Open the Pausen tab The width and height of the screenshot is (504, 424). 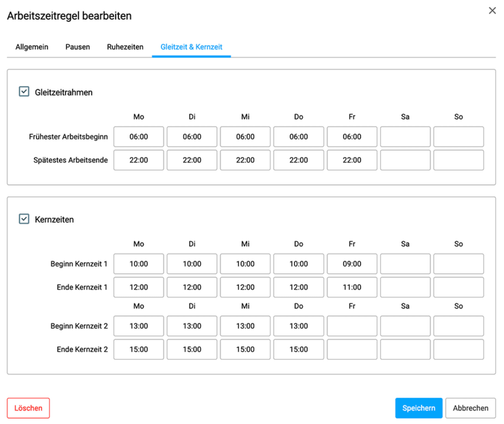click(x=77, y=47)
